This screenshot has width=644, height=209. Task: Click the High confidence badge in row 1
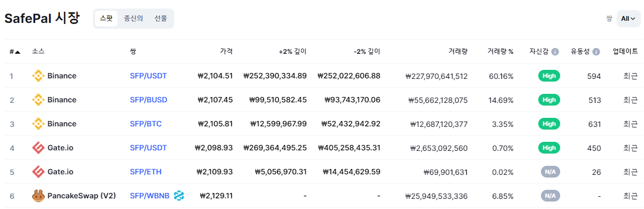point(549,76)
